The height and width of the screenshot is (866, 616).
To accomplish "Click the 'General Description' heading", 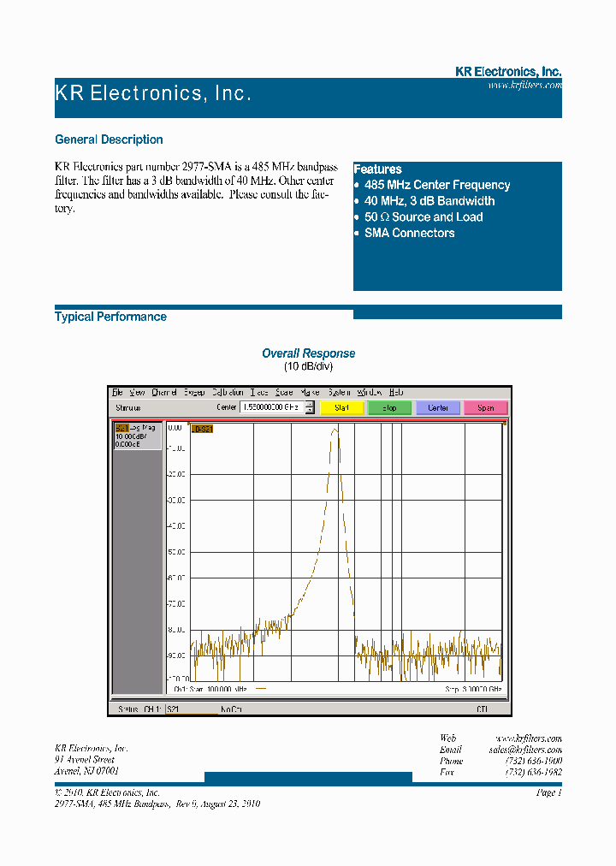I will coord(109,139).
